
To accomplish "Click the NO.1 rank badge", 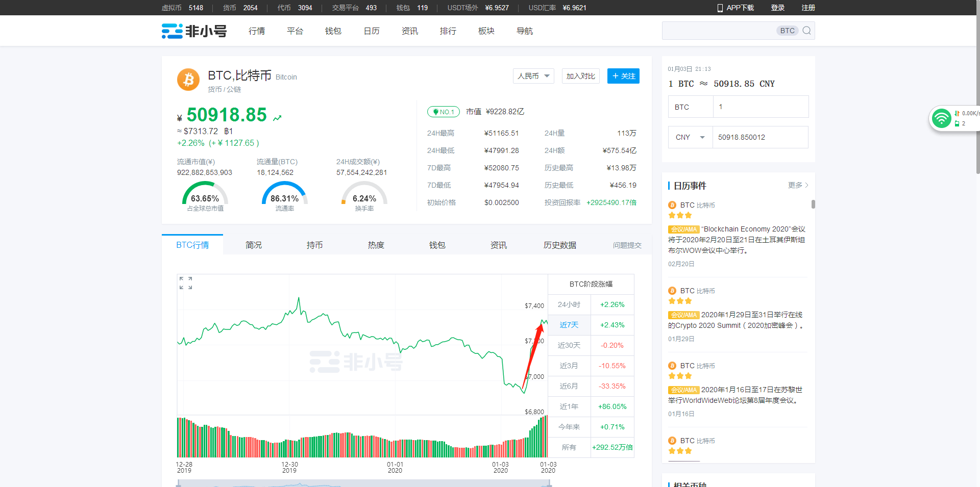I will [x=444, y=112].
